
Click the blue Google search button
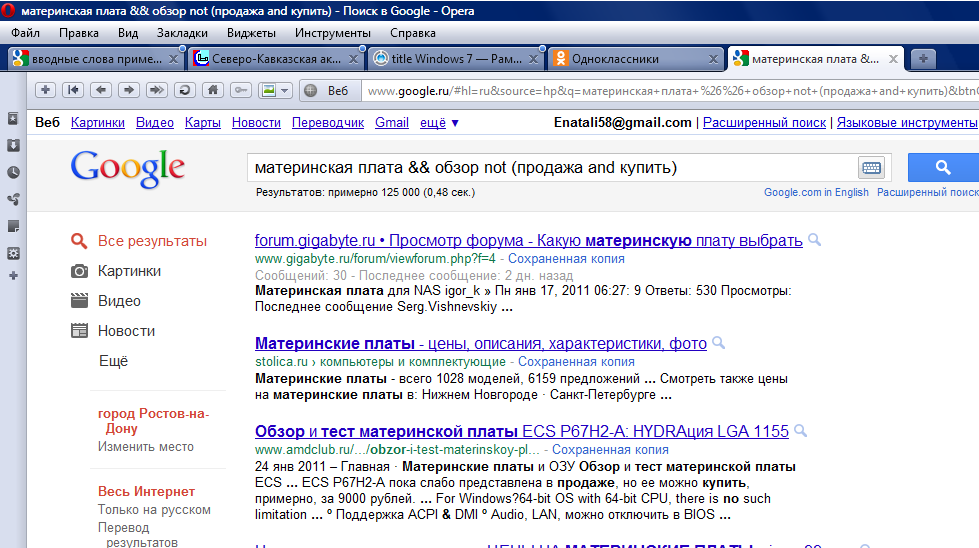pyautogui.click(x=943, y=167)
